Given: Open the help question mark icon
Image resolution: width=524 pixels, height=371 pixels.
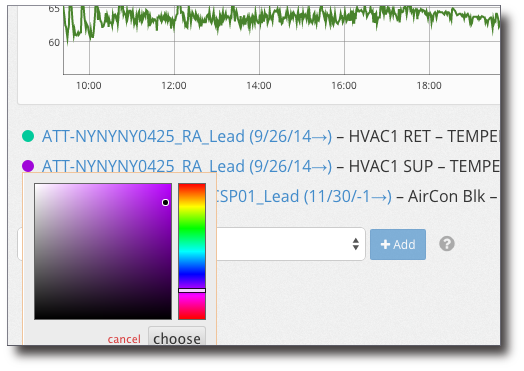Looking at the screenshot, I should (447, 244).
